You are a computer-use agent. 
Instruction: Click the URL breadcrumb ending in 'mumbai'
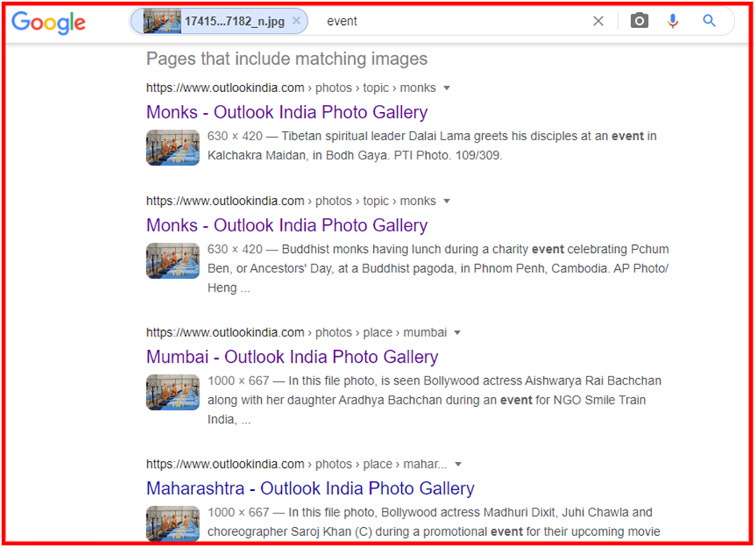tap(296, 332)
